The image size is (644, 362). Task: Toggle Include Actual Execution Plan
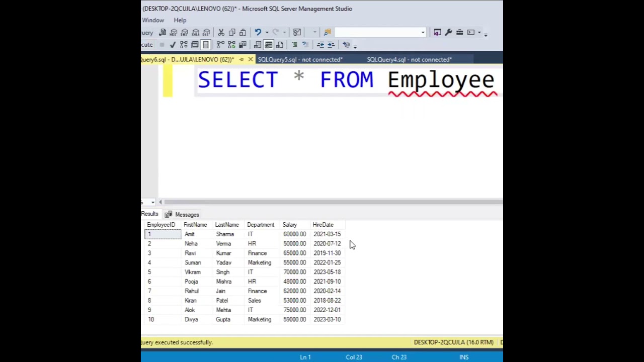pyautogui.click(x=220, y=45)
